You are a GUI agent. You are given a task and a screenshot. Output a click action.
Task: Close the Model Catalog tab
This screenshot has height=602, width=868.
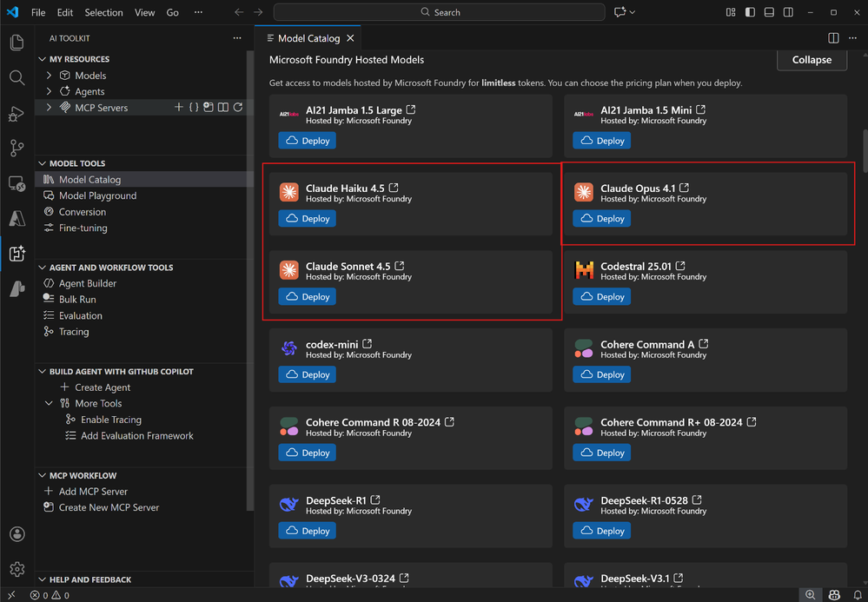[351, 38]
